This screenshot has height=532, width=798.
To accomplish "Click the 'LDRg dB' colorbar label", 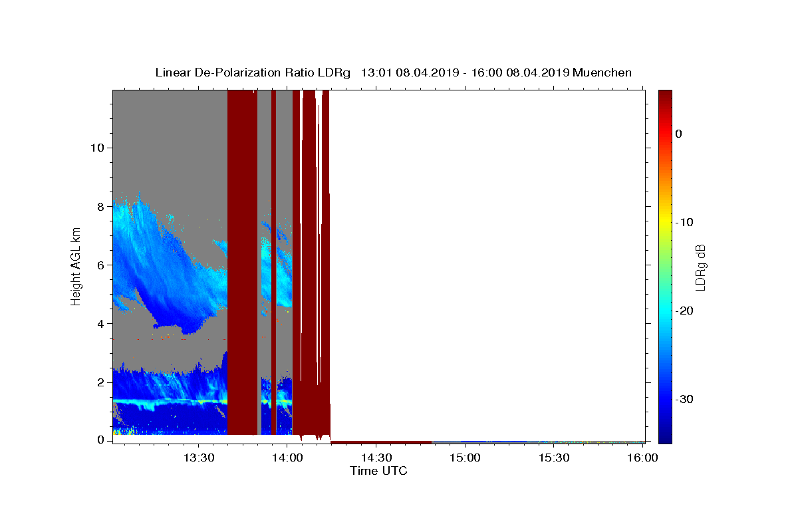I will click(700, 267).
